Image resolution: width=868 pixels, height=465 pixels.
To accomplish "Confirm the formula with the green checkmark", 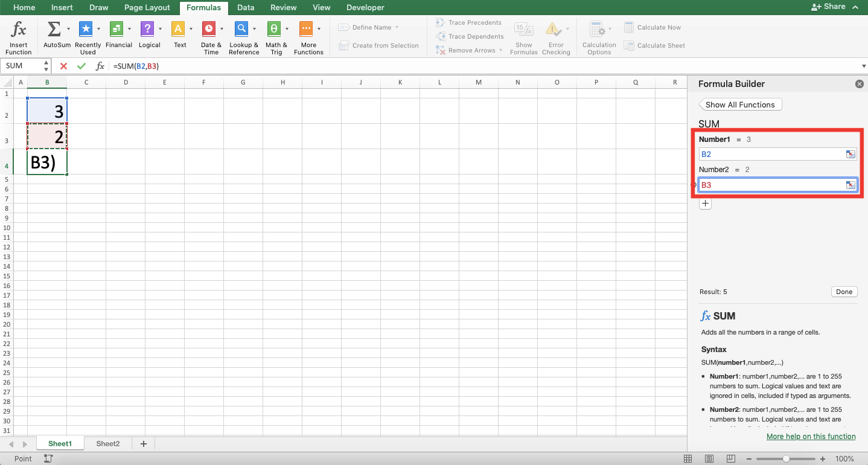I will [x=81, y=66].
